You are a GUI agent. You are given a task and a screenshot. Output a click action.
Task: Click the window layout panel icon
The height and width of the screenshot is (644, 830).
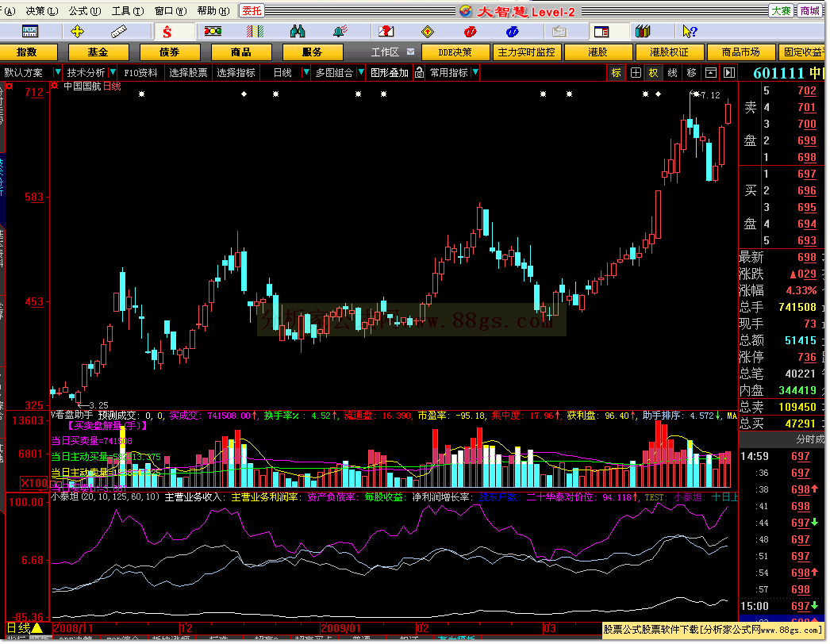(601, 32)
